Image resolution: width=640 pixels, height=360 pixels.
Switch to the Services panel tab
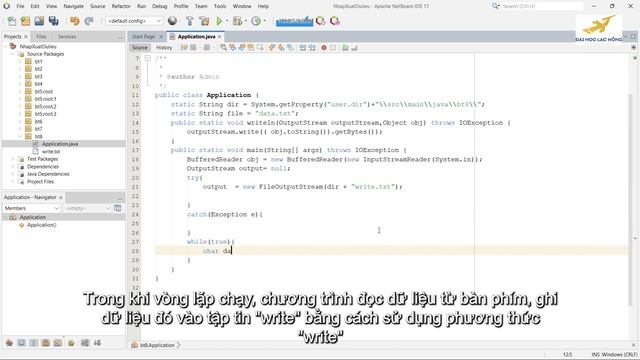pos(67,36)
